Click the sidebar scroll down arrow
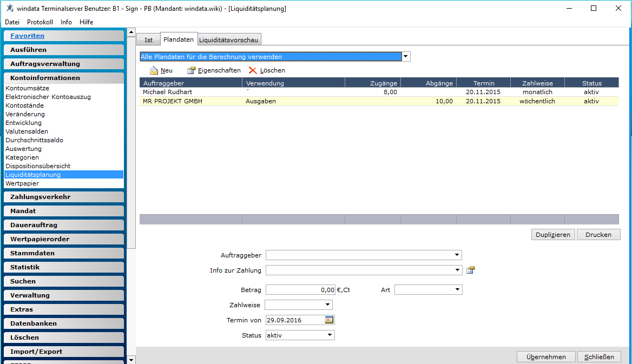632x364 pixels. 131,360
